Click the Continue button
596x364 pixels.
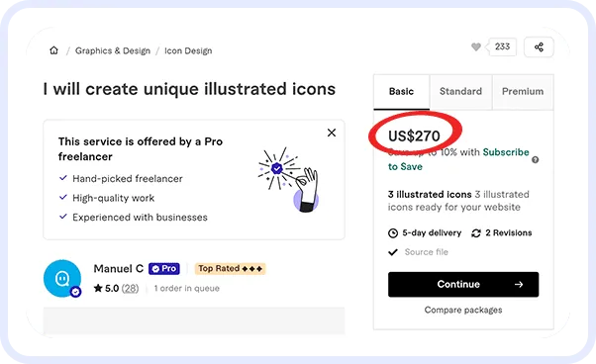463,284
